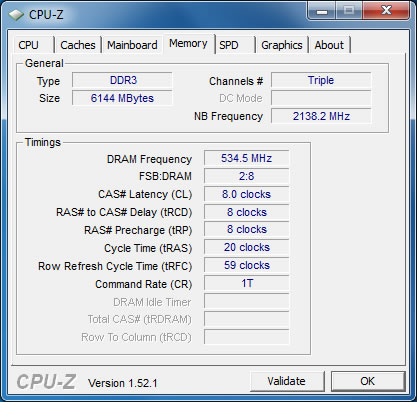Click the tRCD 8 clocks value
The height and width of the screenshot is (402, 417).
247,212
